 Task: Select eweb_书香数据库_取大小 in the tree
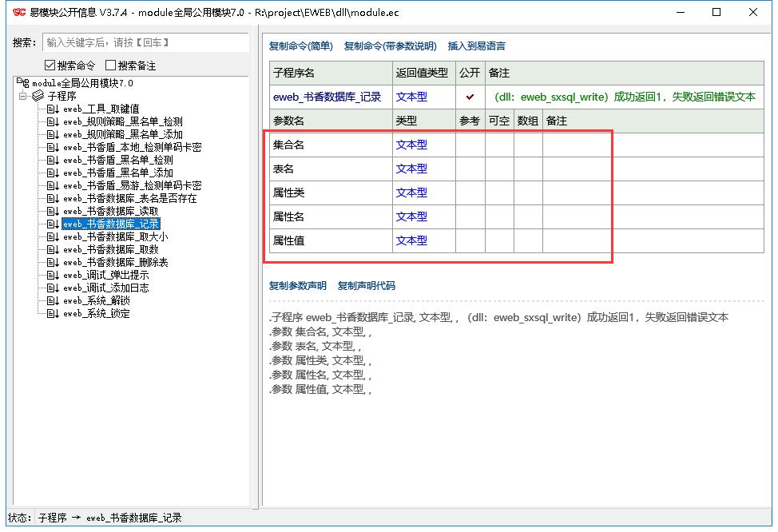click(115, 236)
